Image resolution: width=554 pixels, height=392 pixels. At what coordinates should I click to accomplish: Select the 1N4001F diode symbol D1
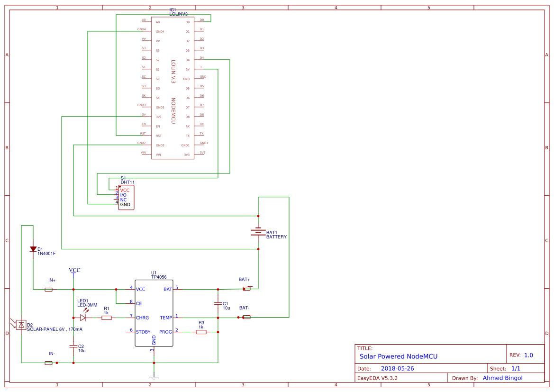[33, 249]
